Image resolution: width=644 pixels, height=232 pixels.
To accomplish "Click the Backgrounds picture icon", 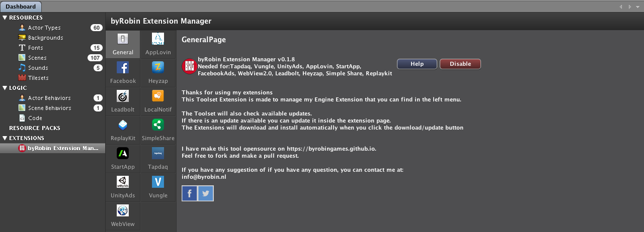I will (22, 38).
